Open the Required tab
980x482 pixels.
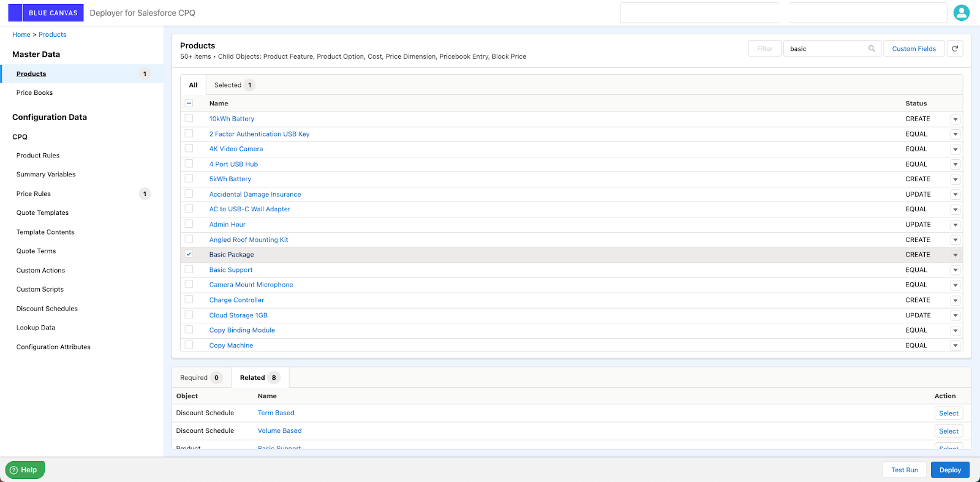pos(201,378)
